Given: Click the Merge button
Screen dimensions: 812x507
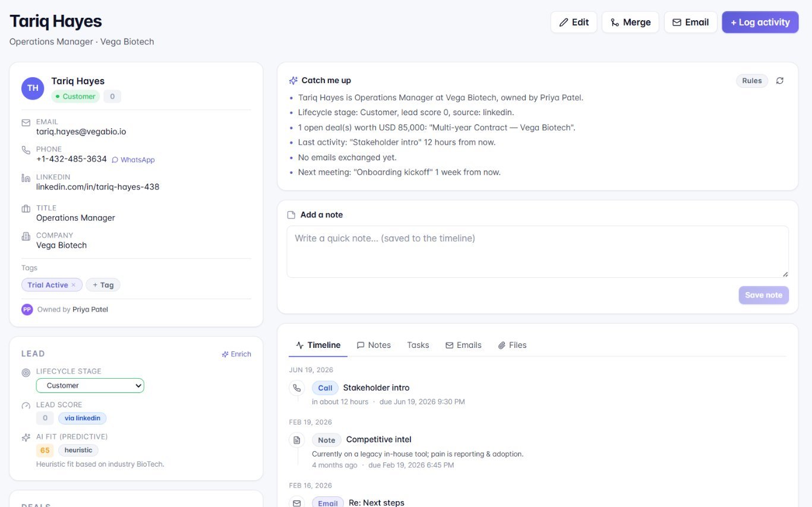Looking at the screenshot, I should pyautogui.click(x=630, y=23).
